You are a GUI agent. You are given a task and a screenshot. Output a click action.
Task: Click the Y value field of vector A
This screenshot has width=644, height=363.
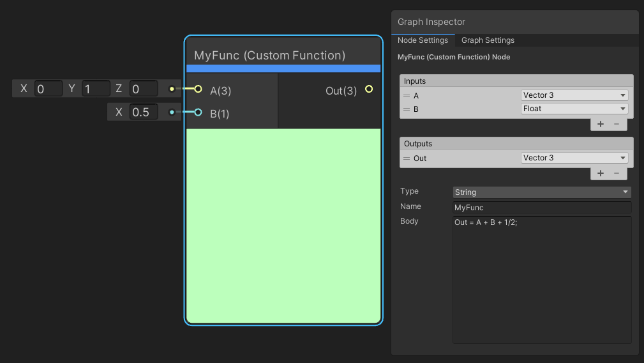tap(96, 89)
